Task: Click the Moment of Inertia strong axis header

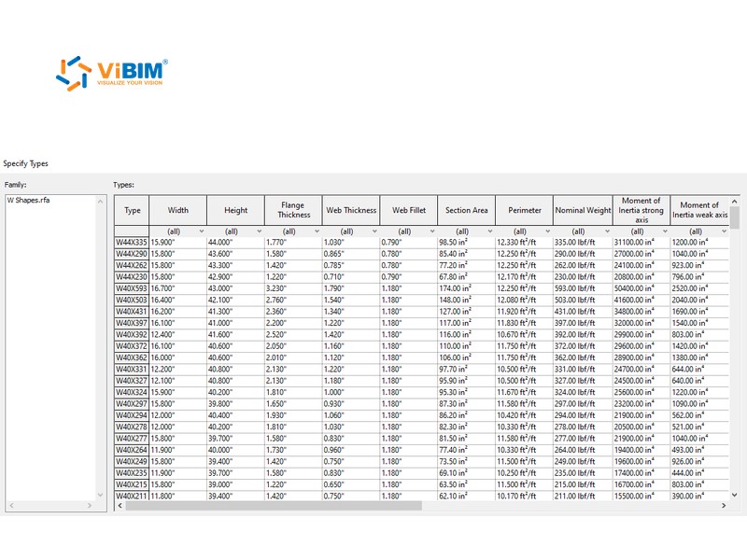Action: (x=641, y=210)
